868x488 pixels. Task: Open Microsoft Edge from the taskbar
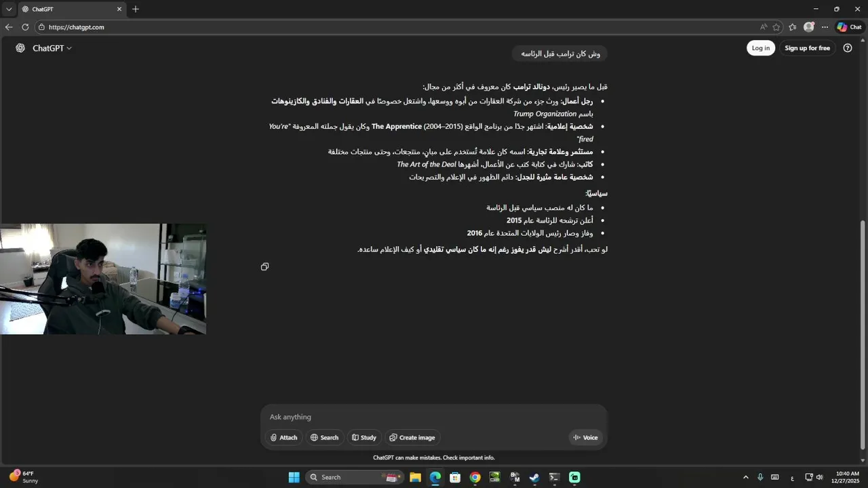point(435,477)
